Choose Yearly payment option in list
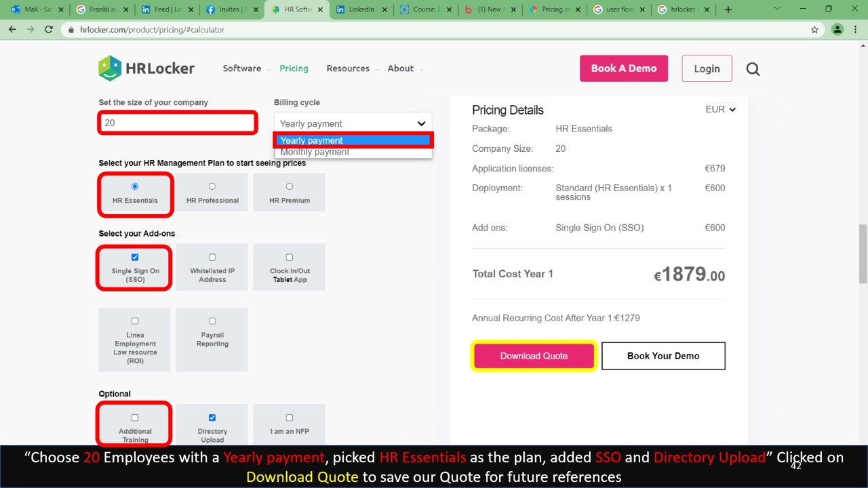This screenshot has height=488, width=868. [x=353, y=140]
